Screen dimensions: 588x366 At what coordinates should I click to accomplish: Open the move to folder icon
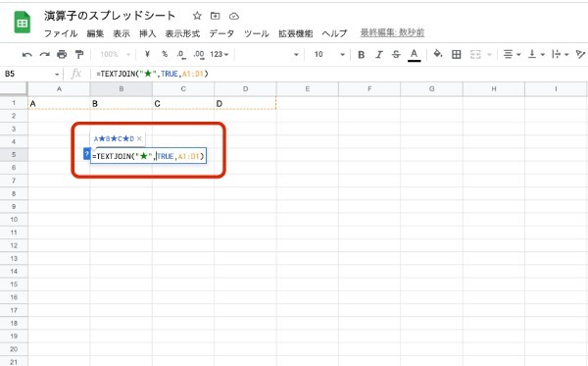tap(215, 16)
